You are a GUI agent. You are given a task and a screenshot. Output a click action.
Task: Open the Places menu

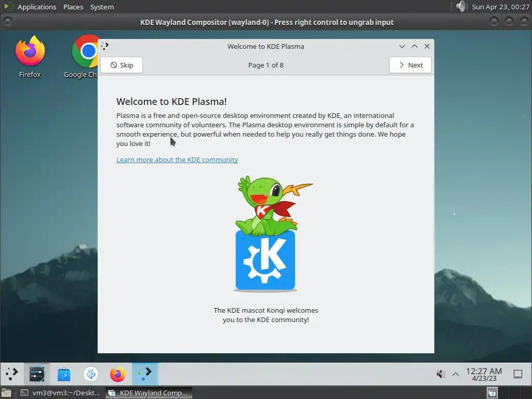pyautogui.click(x=73, y=7)
